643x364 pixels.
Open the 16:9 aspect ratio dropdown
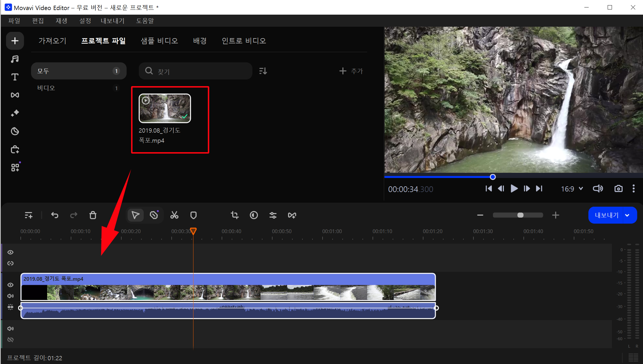coord(572,189)
